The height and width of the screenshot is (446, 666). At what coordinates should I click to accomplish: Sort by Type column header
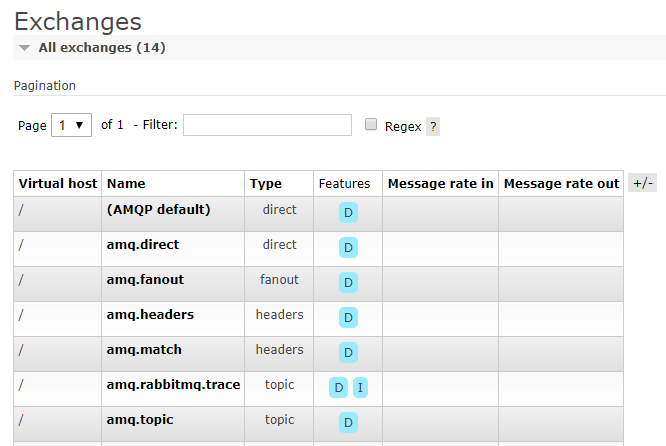point(265,183)
